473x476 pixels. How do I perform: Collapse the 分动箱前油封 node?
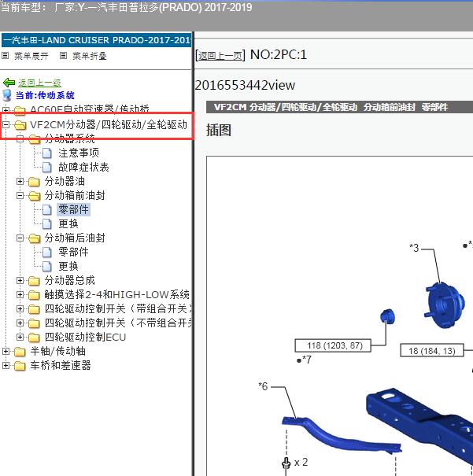click(20, 195)
